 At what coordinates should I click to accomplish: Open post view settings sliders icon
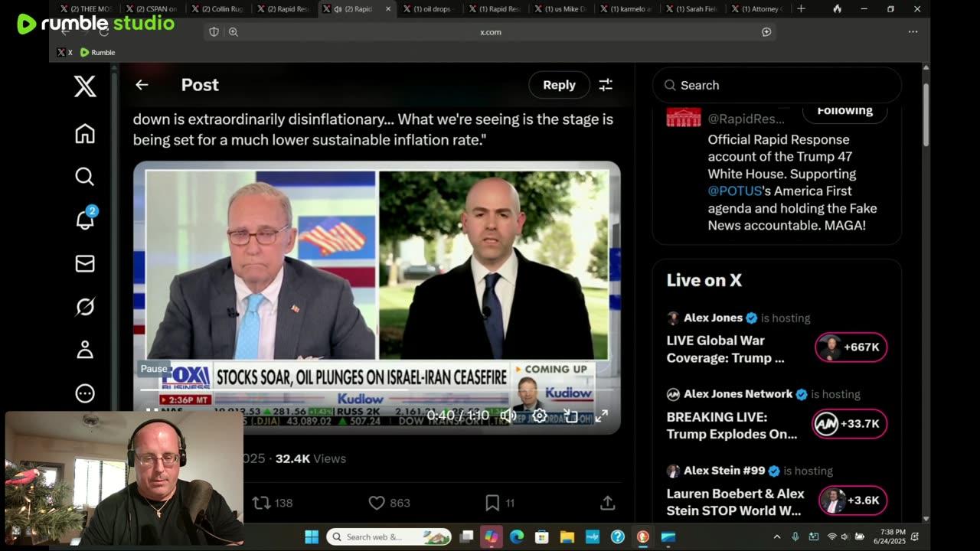click(606, 85)
